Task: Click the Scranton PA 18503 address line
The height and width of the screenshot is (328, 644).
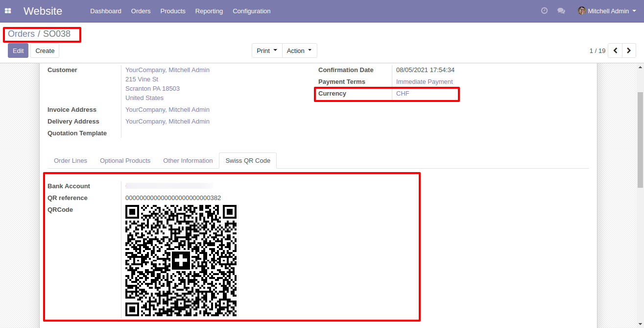Action: point(152,89)
